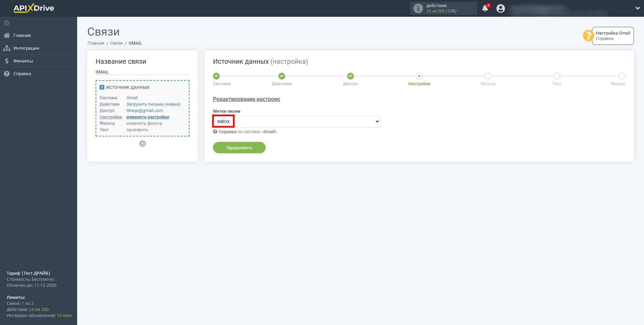The width and height of the screenshot is (644, 325).
Task: Click проверить link in the Тест row
Action: point(137,130)
